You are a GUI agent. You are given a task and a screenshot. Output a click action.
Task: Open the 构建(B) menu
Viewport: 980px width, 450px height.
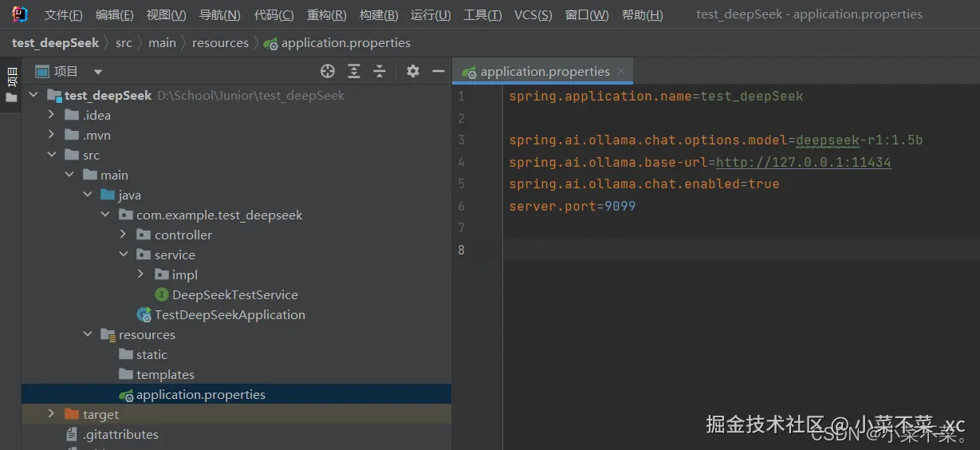379,15
